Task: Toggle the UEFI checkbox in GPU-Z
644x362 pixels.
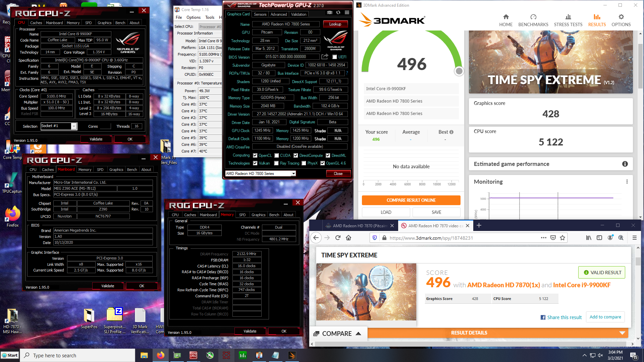Action: (334, 57)
